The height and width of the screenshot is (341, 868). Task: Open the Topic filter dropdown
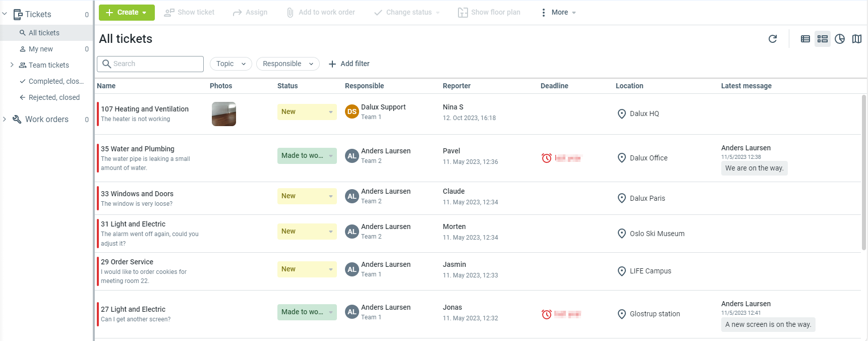click(x=230, y=64)
